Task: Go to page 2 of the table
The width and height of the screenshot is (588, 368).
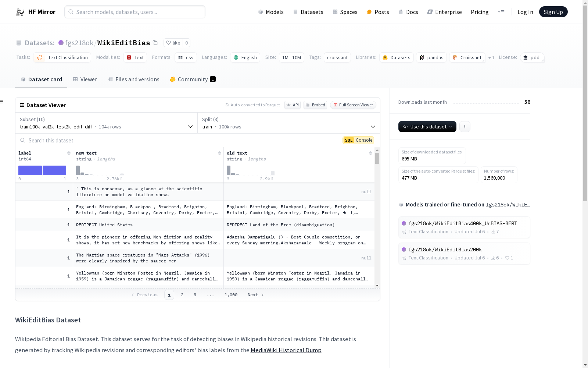Action: [182, 295]
